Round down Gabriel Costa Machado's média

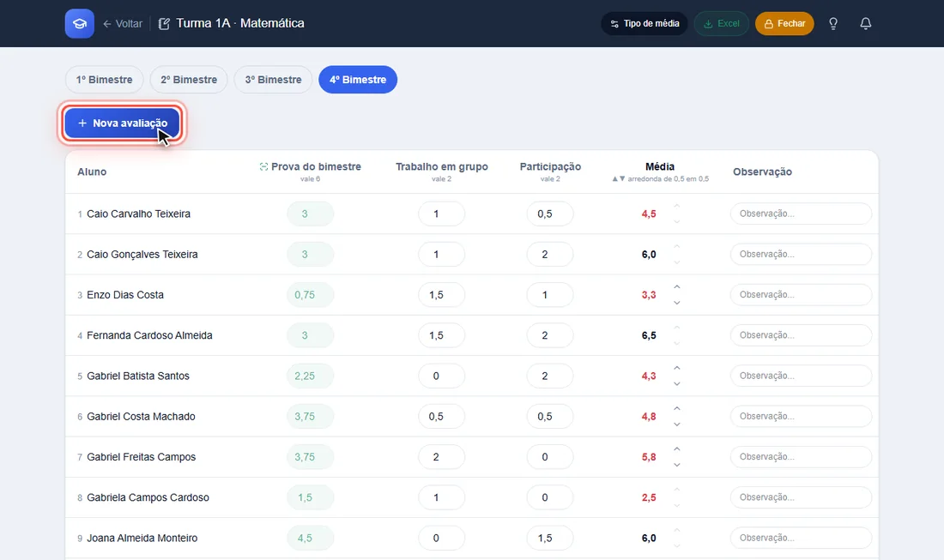tap(677, 424)
